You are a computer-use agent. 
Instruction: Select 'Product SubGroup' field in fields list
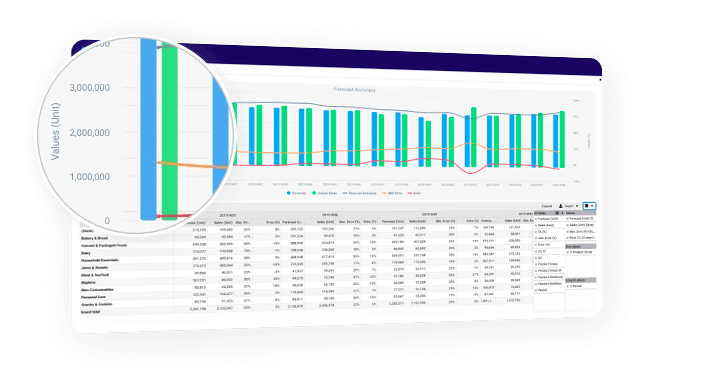(x=549, y=277)
